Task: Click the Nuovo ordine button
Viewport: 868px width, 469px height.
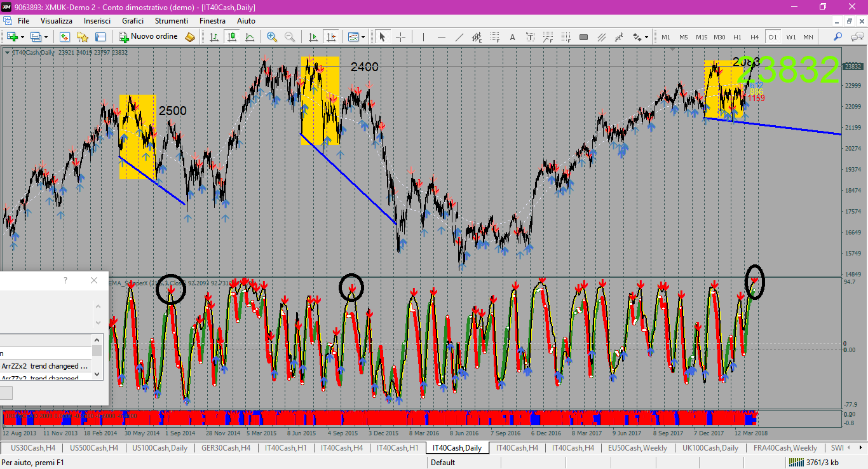Action: [149, 37]
